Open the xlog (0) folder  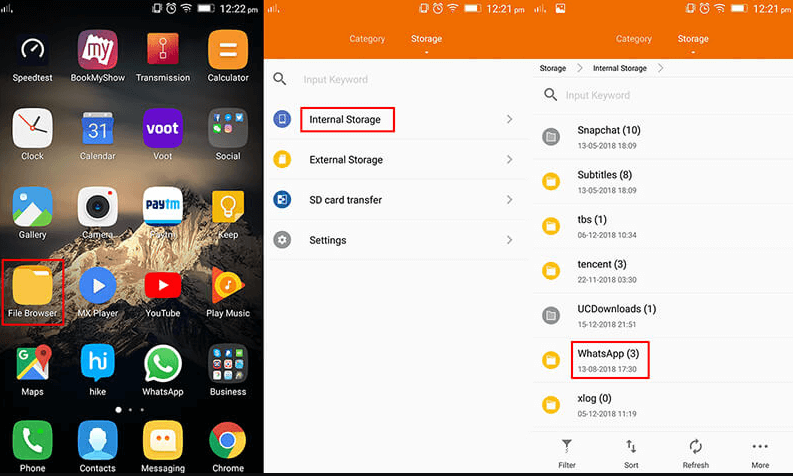tap(663, 405)
